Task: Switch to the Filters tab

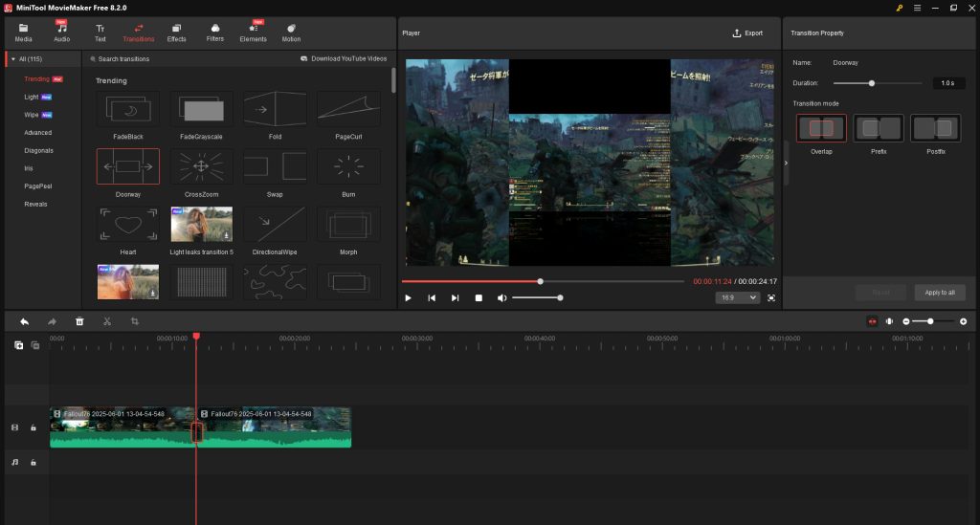Action: click(x=214, y=33)
